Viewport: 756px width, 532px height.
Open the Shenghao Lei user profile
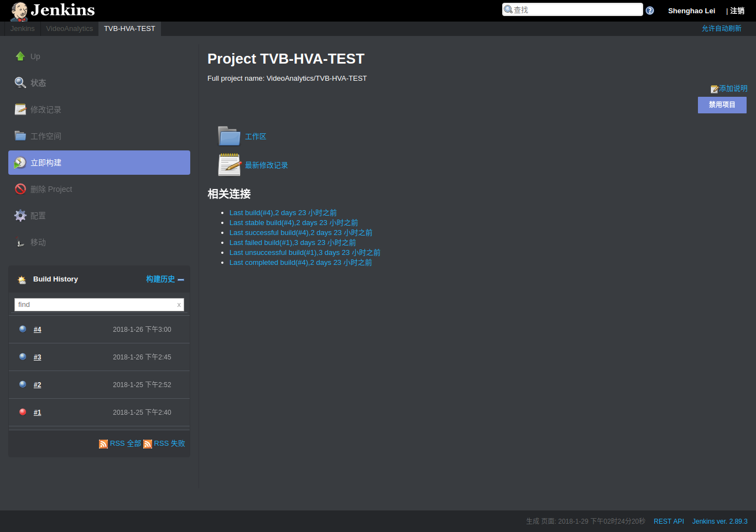691,11
